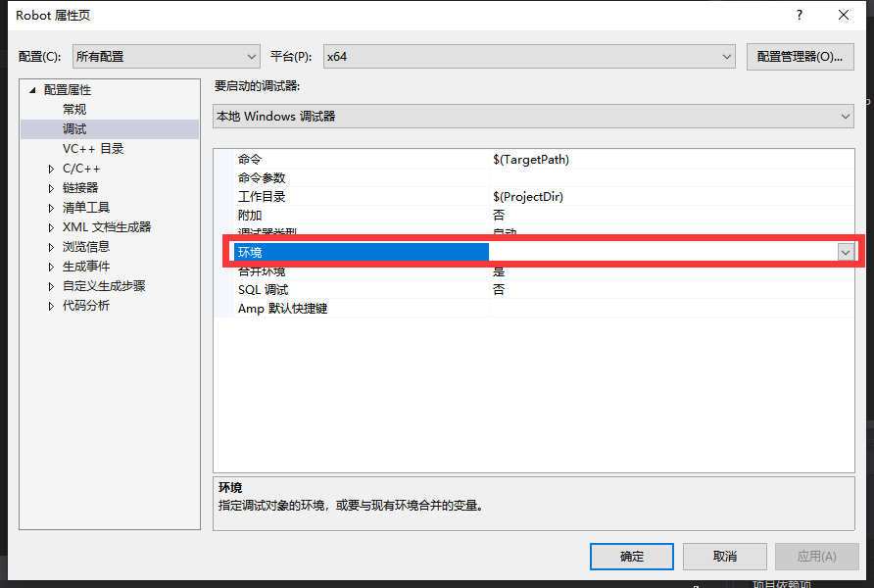Select the 浏览信息 tree label
Viewport: 874px width, 588px height.
[86, 246]
